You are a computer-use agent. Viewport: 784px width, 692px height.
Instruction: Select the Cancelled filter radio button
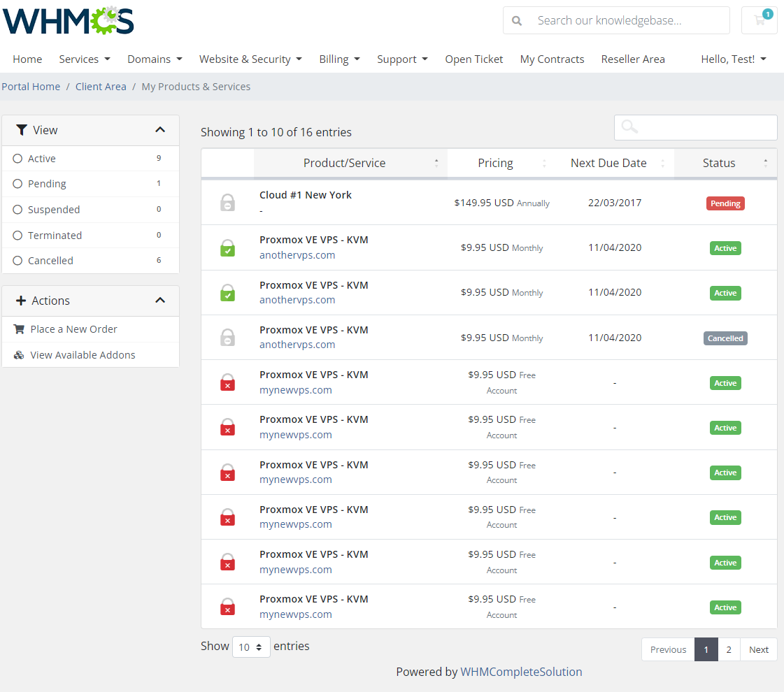tap(17, 260)
